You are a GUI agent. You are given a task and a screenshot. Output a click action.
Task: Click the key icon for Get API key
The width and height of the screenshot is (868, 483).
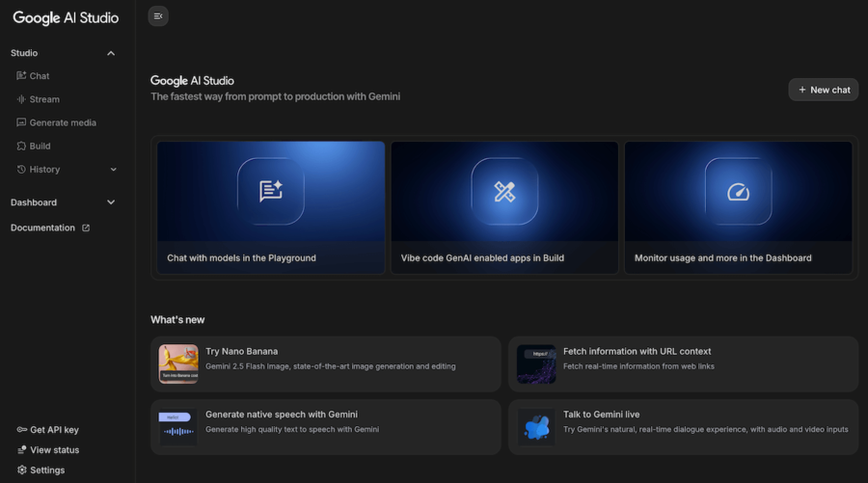(x=21, y=429)
